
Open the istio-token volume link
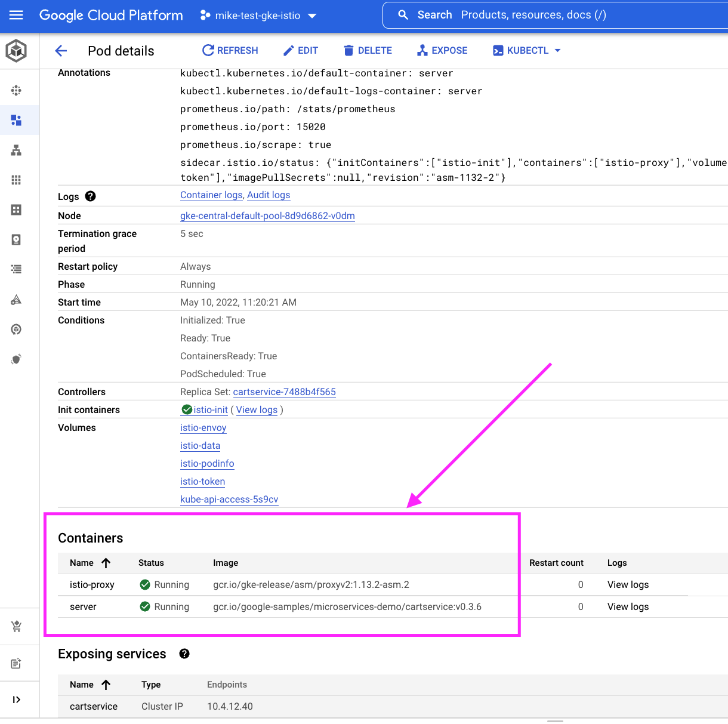(203, 482)
